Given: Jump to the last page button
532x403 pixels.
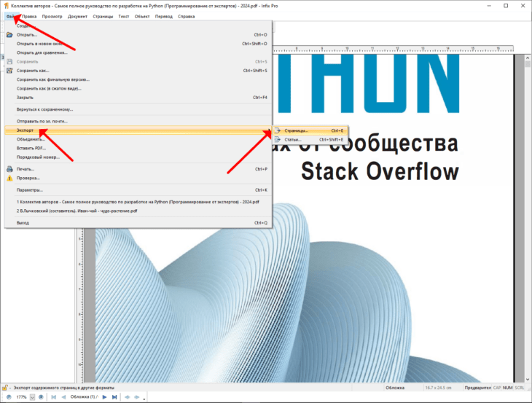Looking at the screenshot, I should point(114,397).
